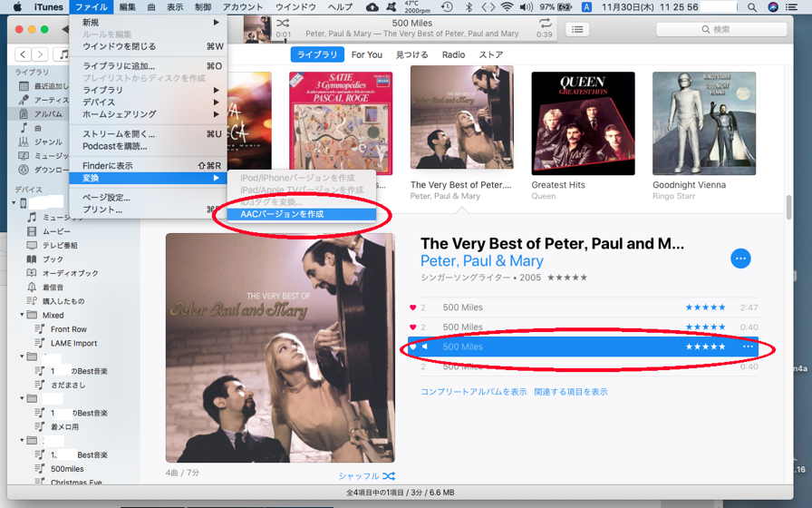
Task: Click the shuffle icon in the player bar
Action: click(283, 23)
